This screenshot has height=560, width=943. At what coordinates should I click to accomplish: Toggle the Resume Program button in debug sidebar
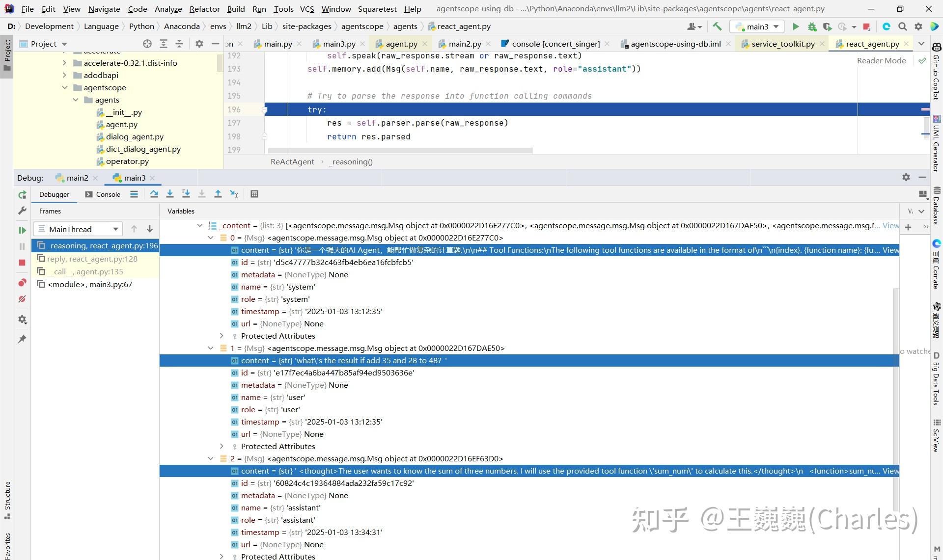point(22,230)
